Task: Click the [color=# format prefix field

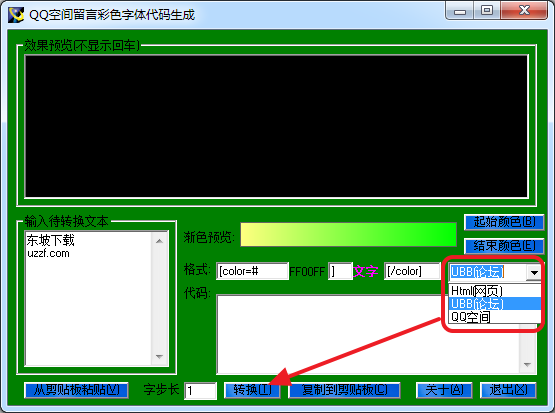Action: (252, 271)
